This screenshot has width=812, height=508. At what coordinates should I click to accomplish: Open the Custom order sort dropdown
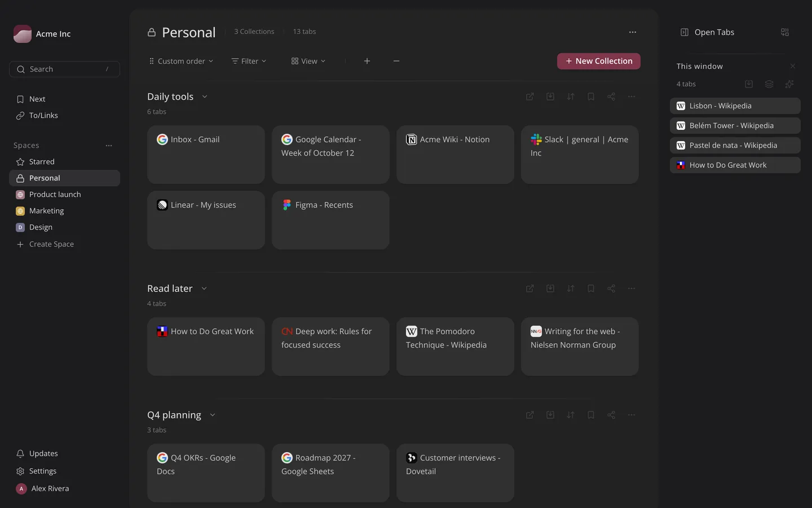tap(181, 61)
